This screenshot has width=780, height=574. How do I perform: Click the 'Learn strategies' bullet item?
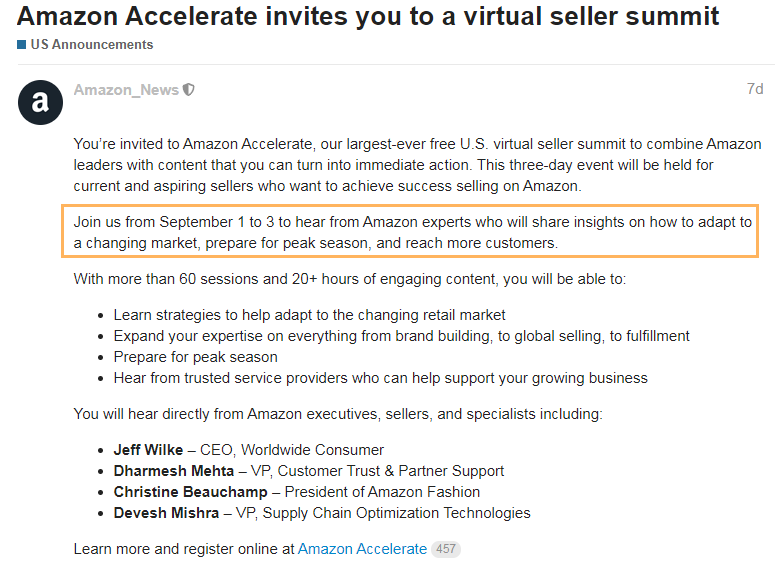click(x=309, y=315)
